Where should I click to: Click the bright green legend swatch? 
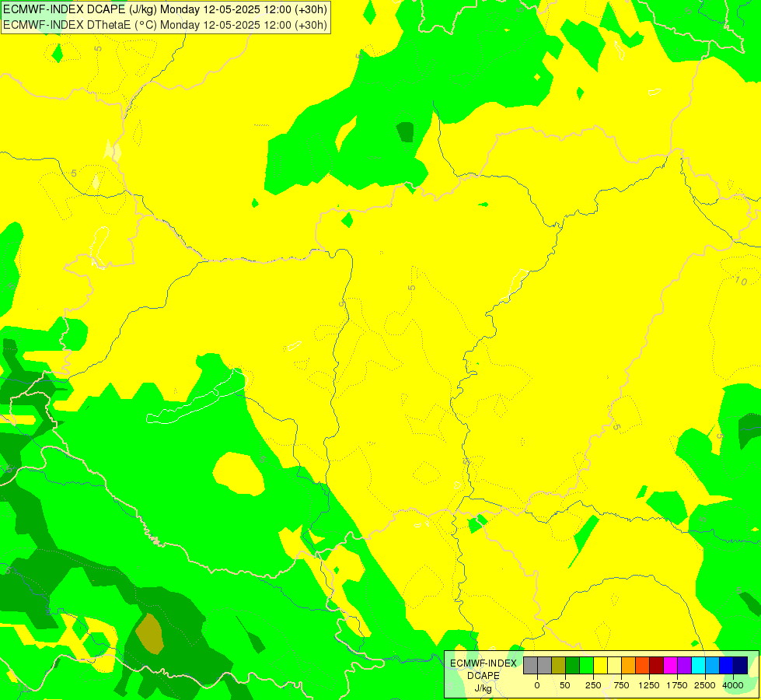click(587, 666)
